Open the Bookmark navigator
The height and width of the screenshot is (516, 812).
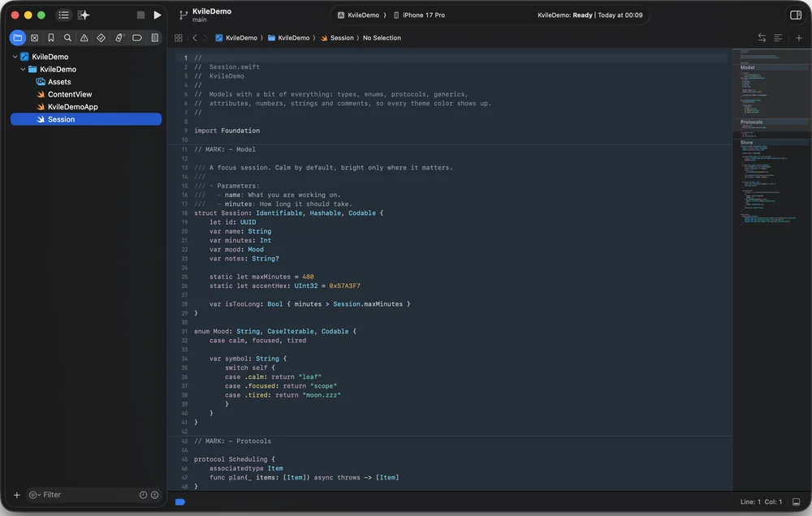point(50,38)
